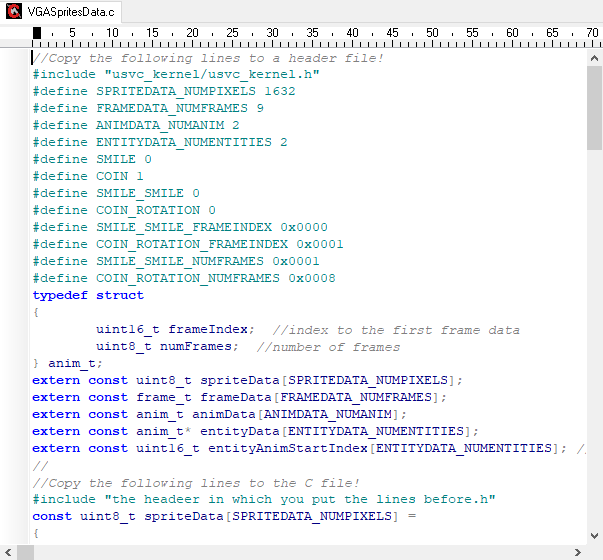The image size is (603, 560).
Task: Click the '#define COIN_ROTATION 0' line
Action: 124,210
